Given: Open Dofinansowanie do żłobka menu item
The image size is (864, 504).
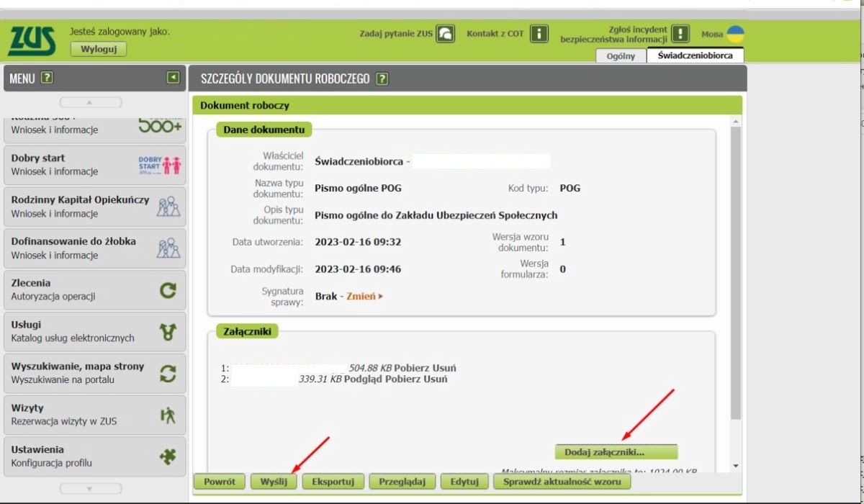Looking at the screenshot, I should click(x=95, y=248).
